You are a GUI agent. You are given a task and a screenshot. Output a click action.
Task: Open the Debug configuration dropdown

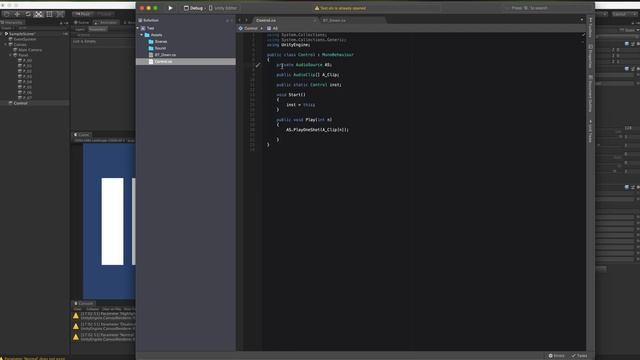coord(194,8)
